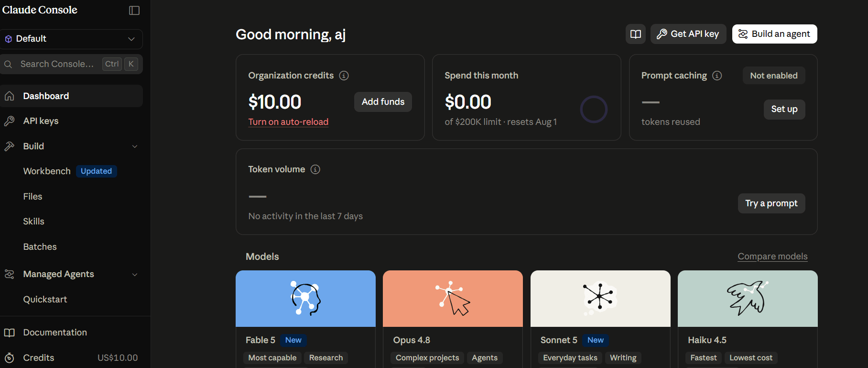Click the No activity in the last 7 days text
This screenshot has width=868, height=368.
coord(305,216)
